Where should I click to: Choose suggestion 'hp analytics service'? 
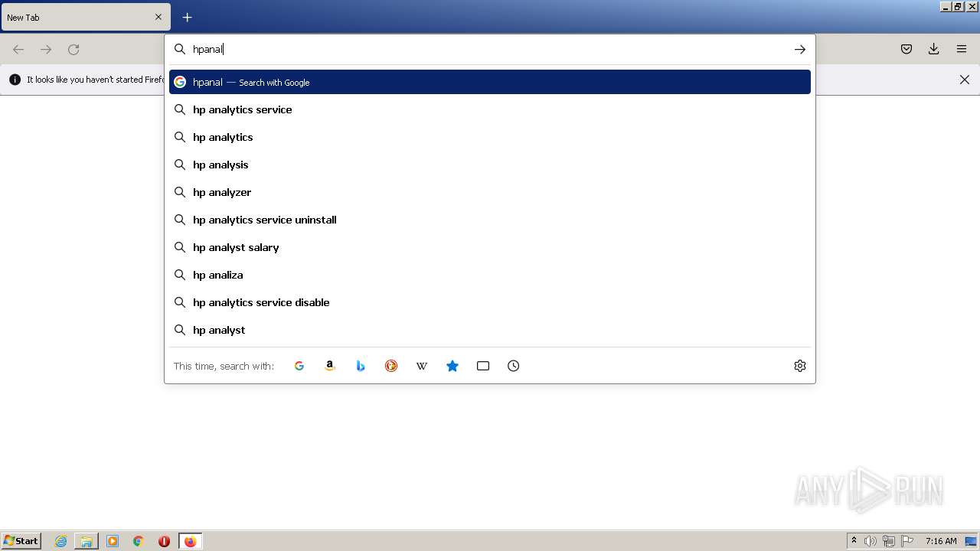click(490, 109)
